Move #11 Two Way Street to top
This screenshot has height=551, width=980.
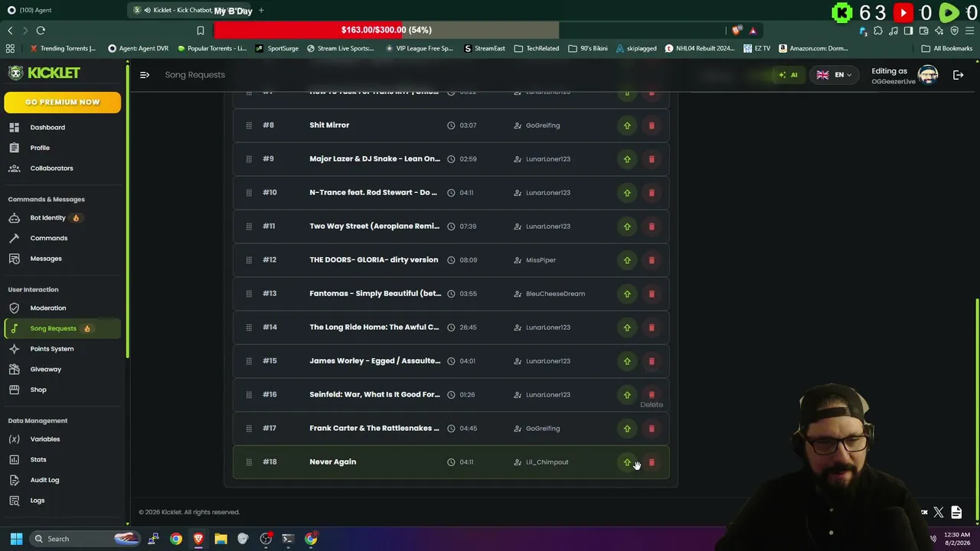click(627, 227)
